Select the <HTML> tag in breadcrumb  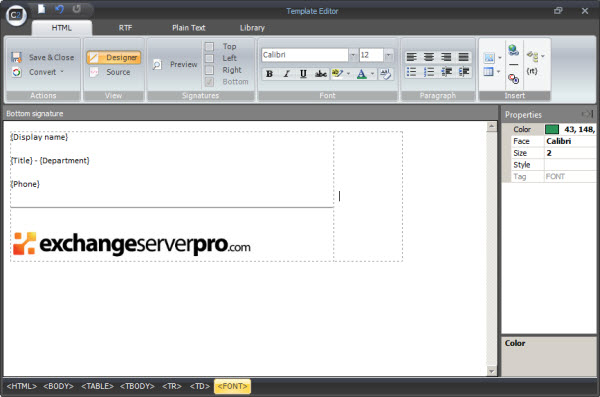point(21,386)
